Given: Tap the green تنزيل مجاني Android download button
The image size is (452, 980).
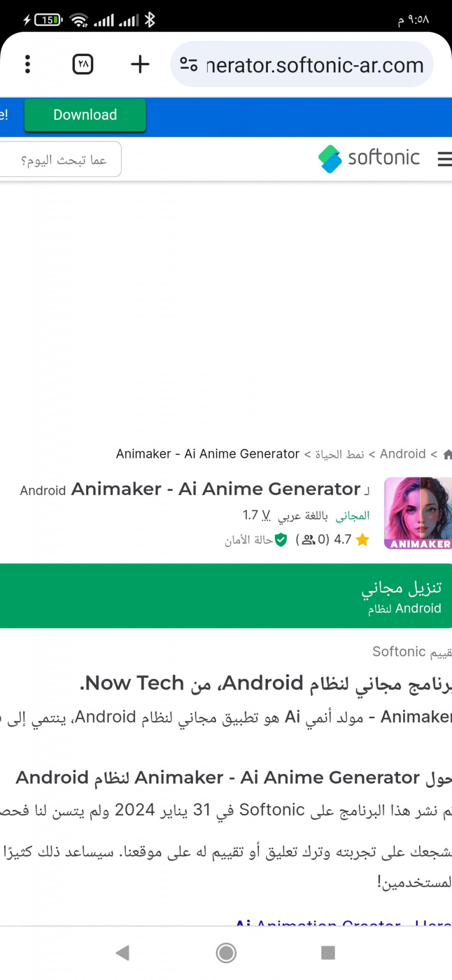Looking at the screenshot, I should click(x=226, y=596).
